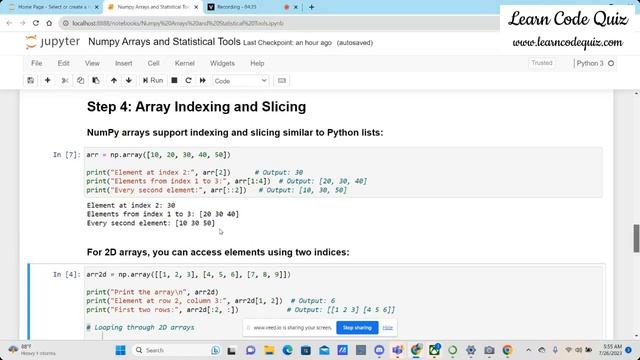Click 'For 2D arrays' markdown text
The height and width of the screenshot is (360, 640).
tap(218, 252)
